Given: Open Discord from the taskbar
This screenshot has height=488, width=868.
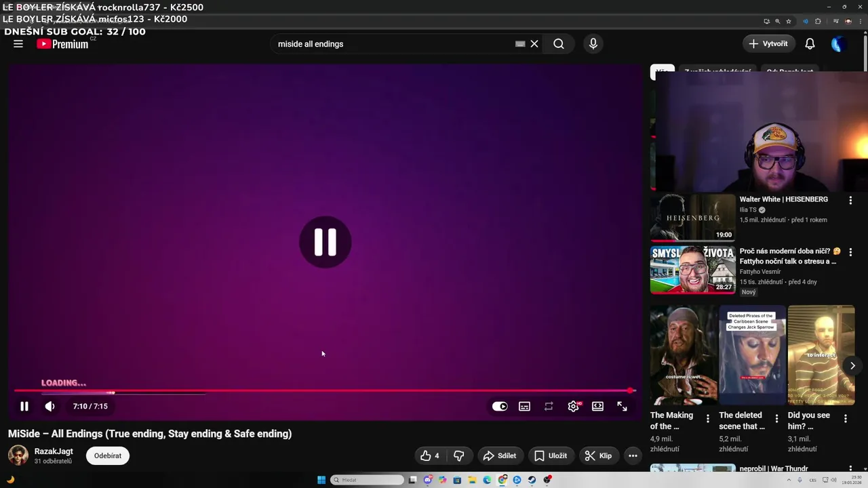Looking at the screenshot, I should [x=428, y=480].
